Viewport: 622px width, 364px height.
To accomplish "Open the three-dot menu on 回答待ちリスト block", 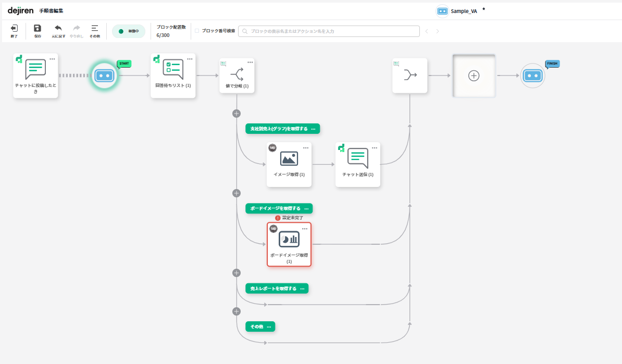I will click(190, 59).
